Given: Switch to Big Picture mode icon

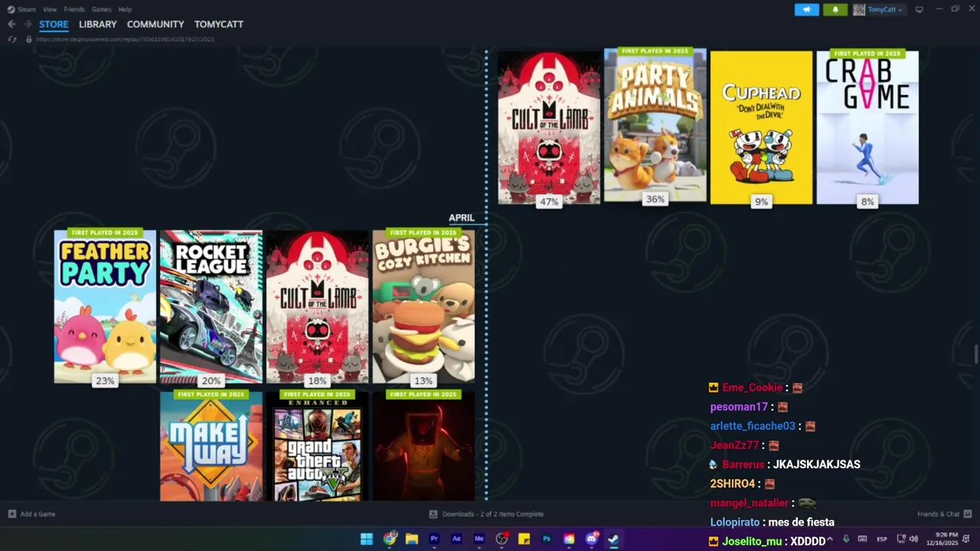Looking at the screenshot, I should pos(920,9).
